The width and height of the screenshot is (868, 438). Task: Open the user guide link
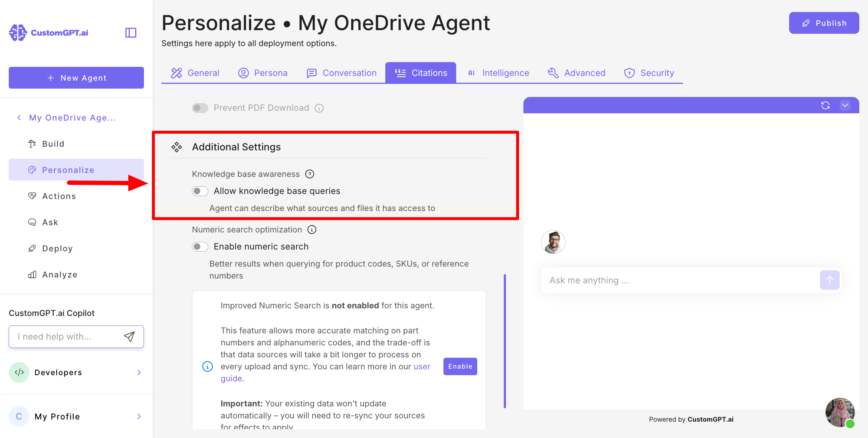point(422,366)
